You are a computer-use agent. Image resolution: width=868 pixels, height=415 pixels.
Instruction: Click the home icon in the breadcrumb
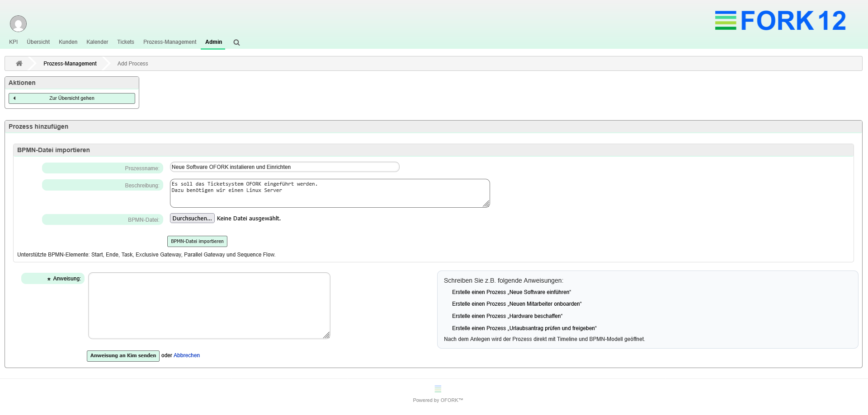(19, 63)
